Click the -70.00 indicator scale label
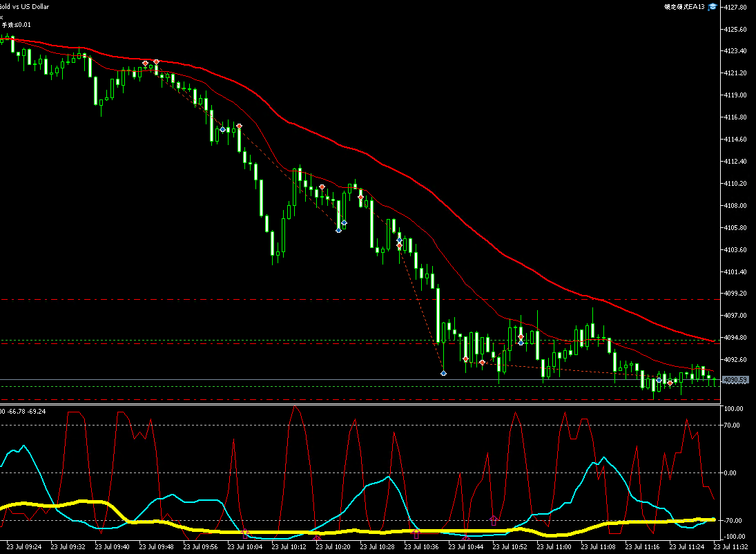This screenshot has height=554, width=756. [x=733, y=521]
